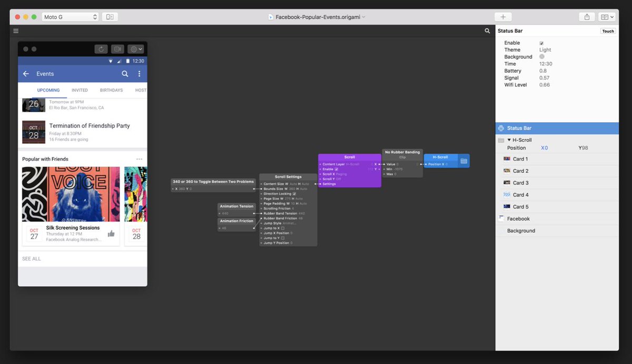Screen dimensions: 632x364
Task: Tap the SEE ALL link
Action: [32, 259]
